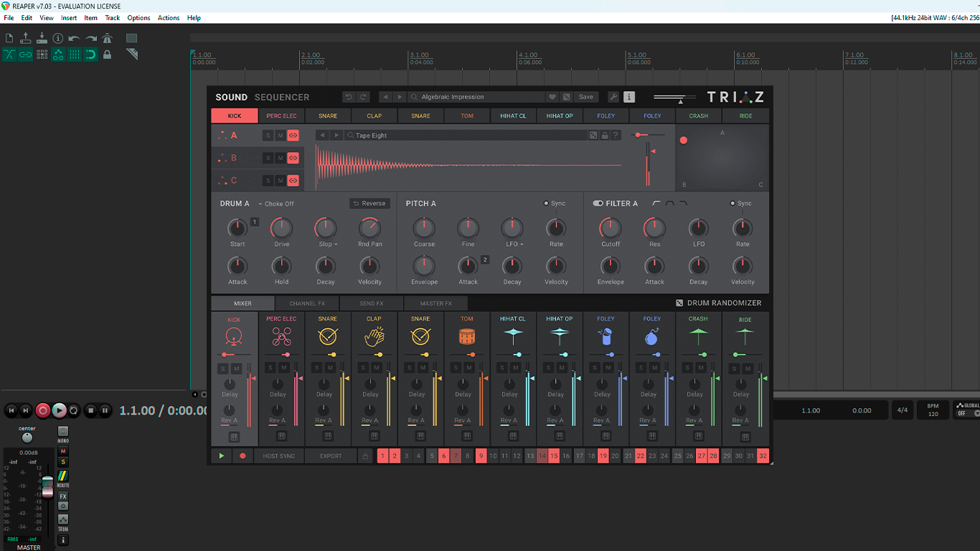Click the Tom drum icon in mixer
The width and height of the screenshot is (980, 551).
click(467, 336)
